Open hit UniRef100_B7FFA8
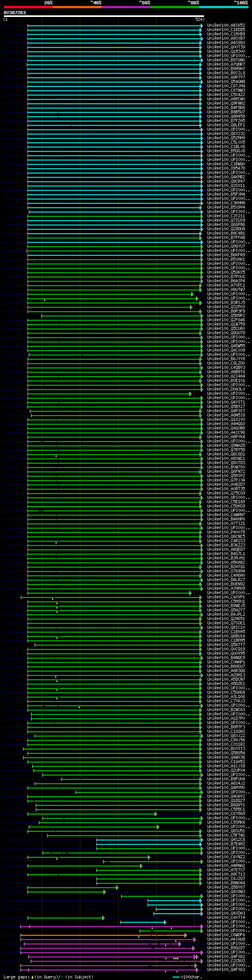This screenshot has height=980, width=252. click(226, 237)
